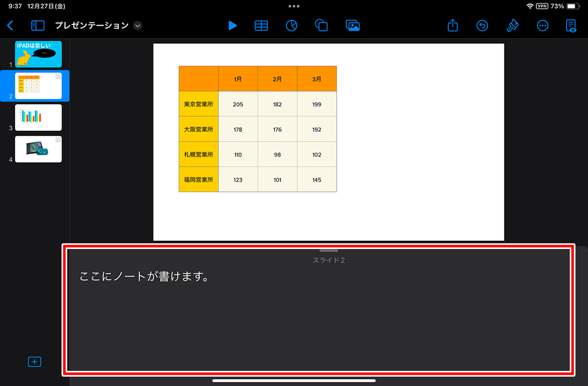Open document view options icon
588x386 pixels.
coord(571,25)
